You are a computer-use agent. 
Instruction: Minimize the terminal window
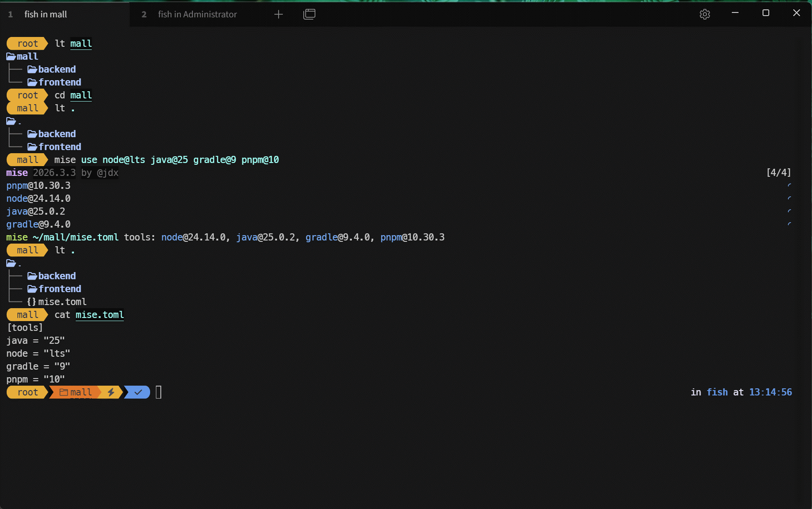[735, 13]
